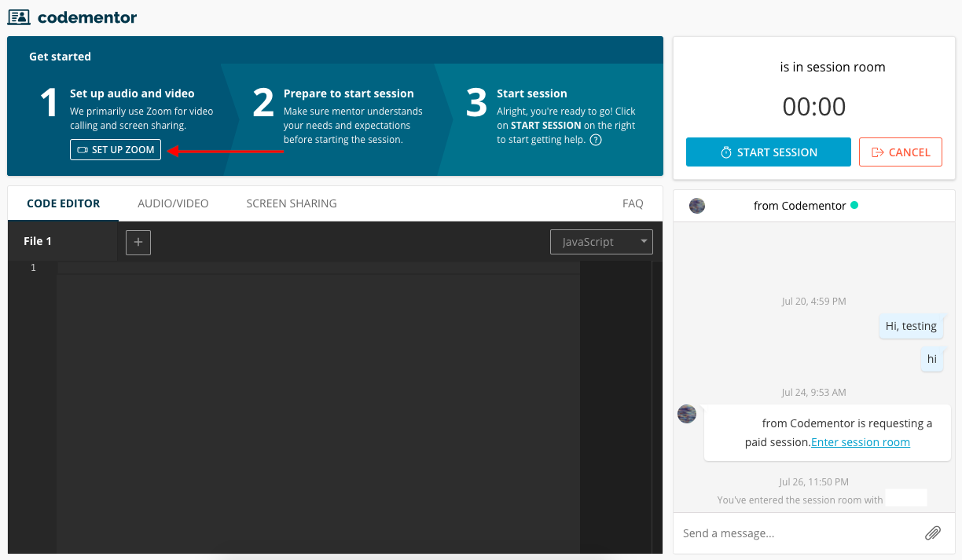Click the "Jul 26, 11:50 PM" timestamp
This screenshot has height=560, width=962.
(x=814, y=481)
